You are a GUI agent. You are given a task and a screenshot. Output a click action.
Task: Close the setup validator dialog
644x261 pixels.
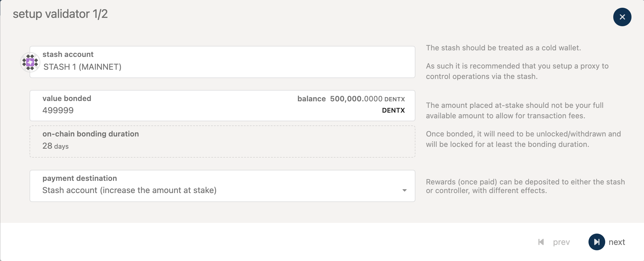pyautogui.click(x=622, y=17)
